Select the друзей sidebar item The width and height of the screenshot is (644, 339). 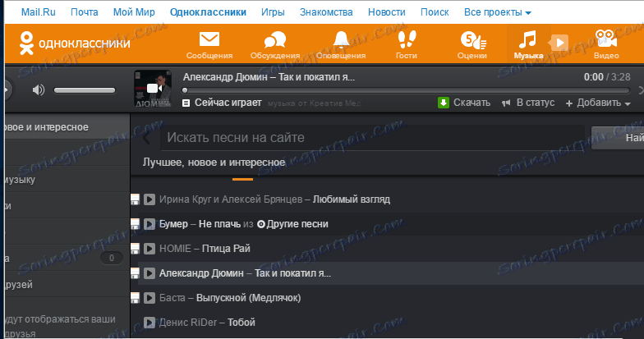click(x=66, y=284)
